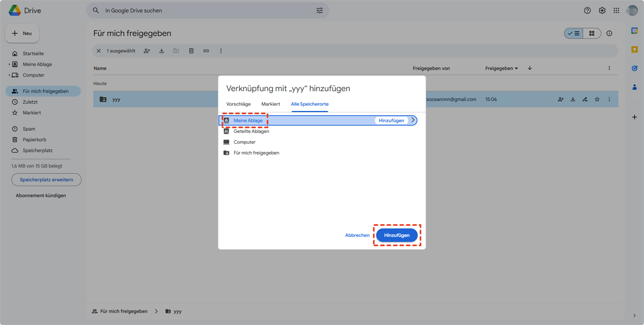Rename yyy with the row pencil icon
644x325 pixels.
(585, 99)
